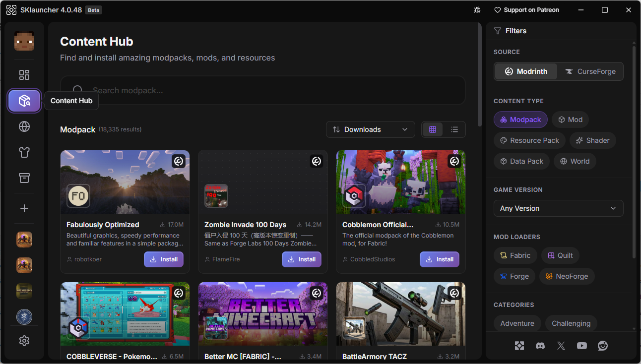Click the Modrinth badge on Fabulously Optimized card
Screen dimensions: 641x364
point(179,161)
